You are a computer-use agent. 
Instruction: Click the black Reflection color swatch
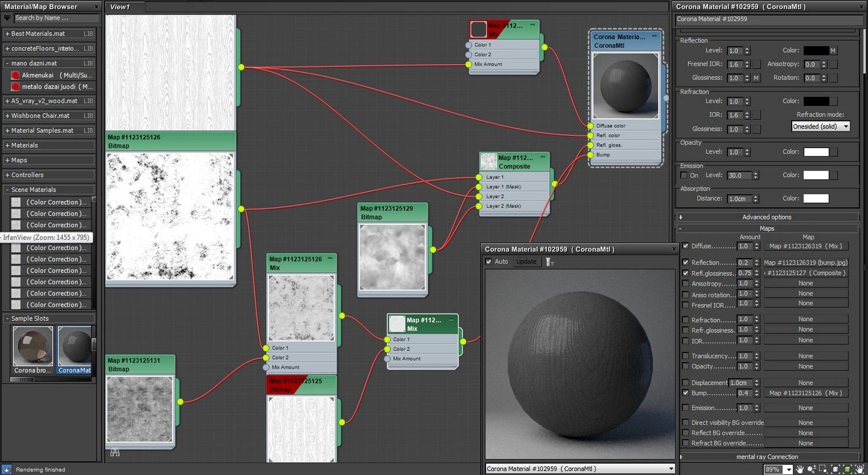pyautogui.click(x=816, y=50)
